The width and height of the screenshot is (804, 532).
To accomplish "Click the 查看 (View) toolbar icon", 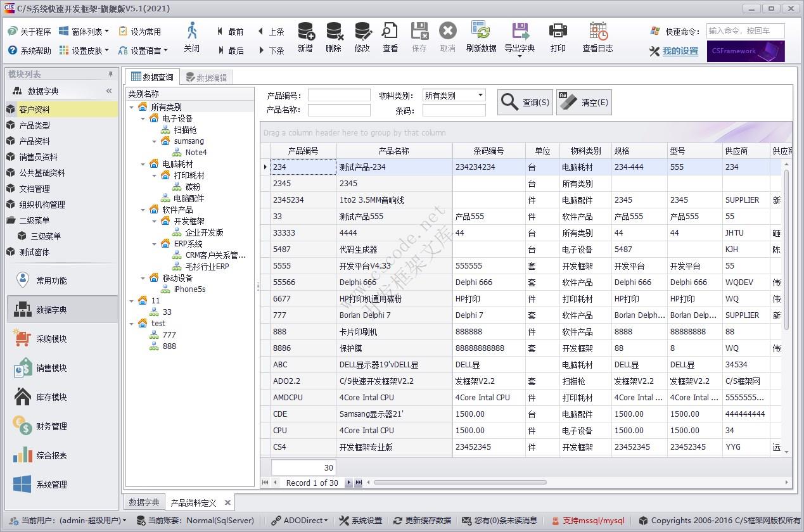I will click(x=390, y=32).
